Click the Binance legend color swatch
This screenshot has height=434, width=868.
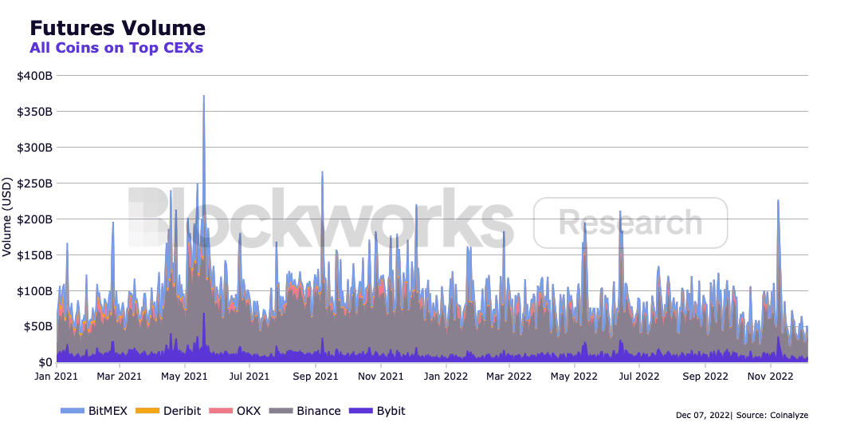pyautogui.click(x=281, y=412)
